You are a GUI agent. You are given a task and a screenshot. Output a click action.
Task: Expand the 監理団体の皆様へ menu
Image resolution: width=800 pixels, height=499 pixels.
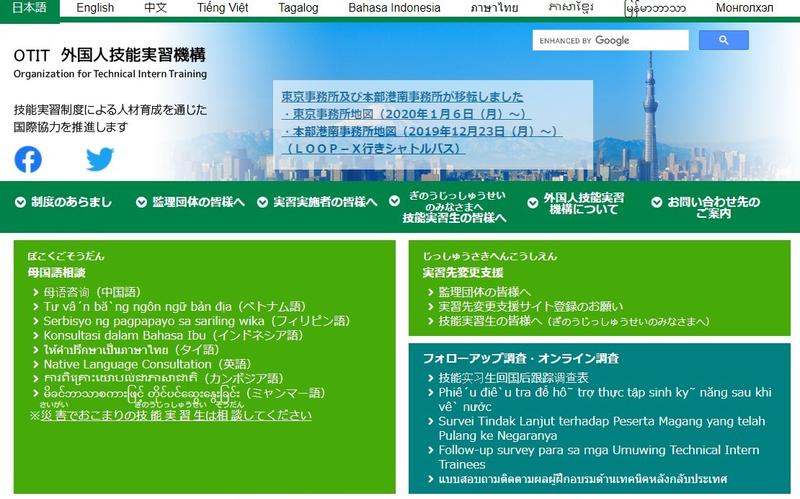point(190,202)
